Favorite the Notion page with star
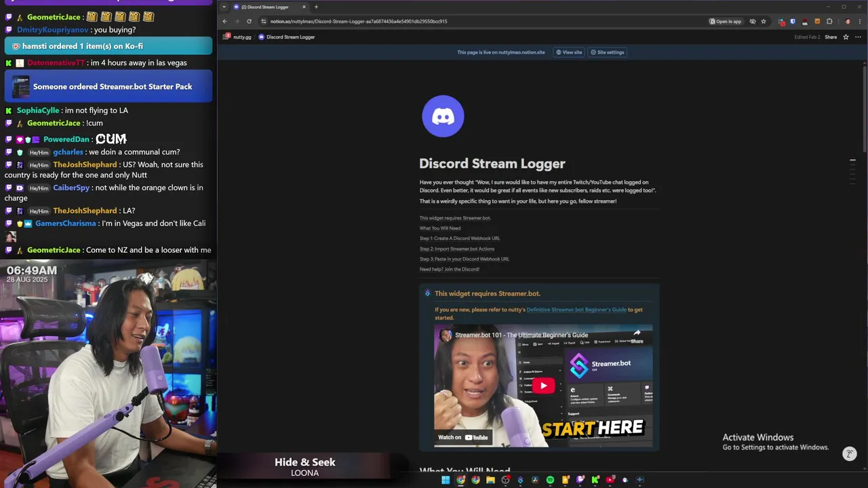868x488 pixels. (846, 37)
